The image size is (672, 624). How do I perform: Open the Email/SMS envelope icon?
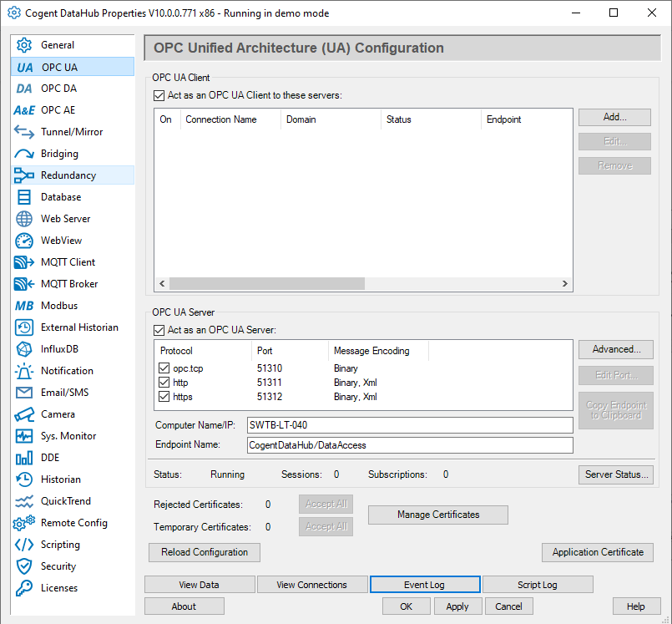[24, 393]
